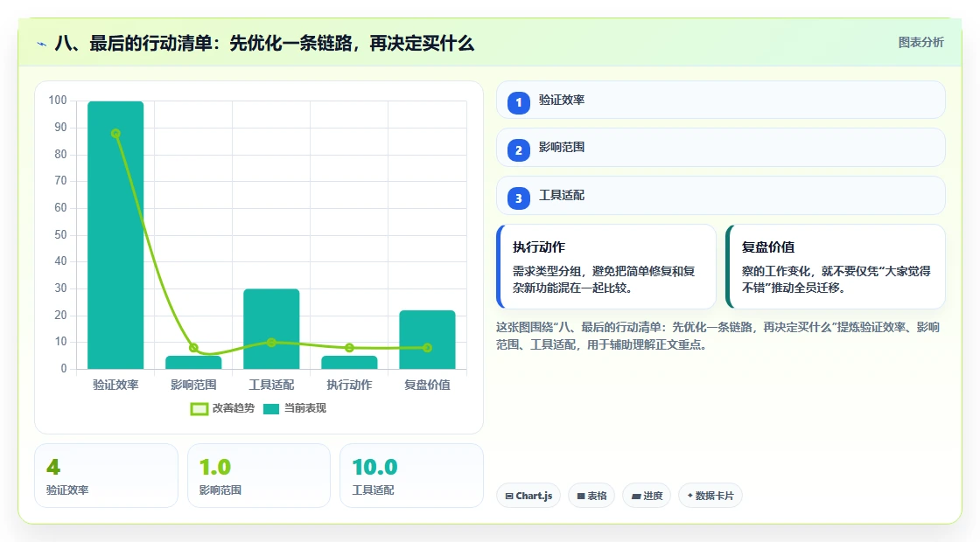Open the 执行动作 card
980x542 pixels.
pos(606,267)
